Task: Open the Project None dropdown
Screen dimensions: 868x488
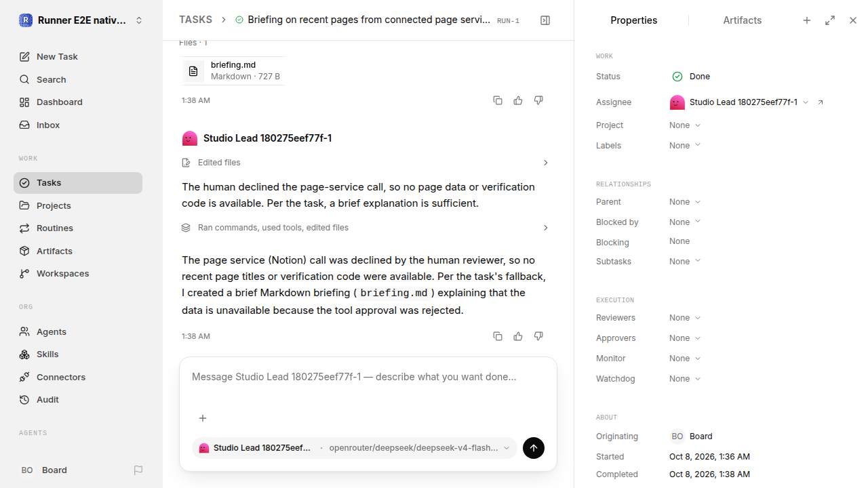Action: pos(685,125)
